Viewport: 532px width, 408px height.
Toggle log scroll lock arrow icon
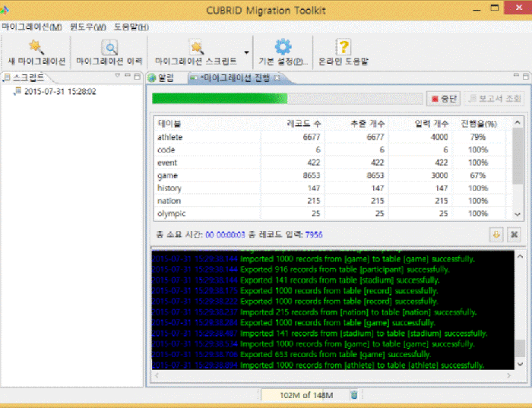pyautogui.click(x=497, y=235)
